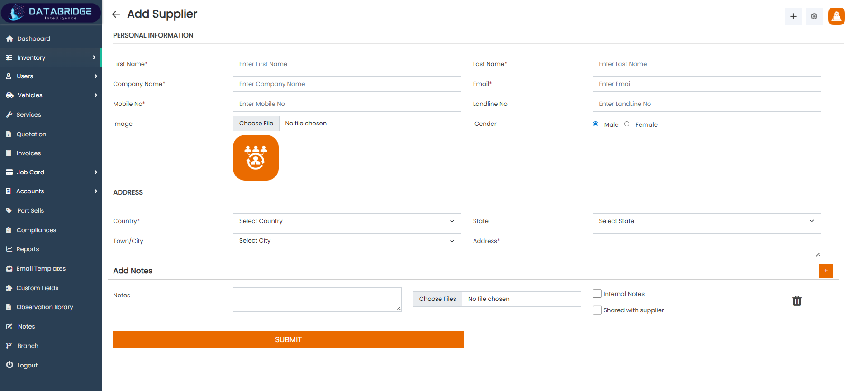Click the Branch fork icon

[x=9, y=346]
